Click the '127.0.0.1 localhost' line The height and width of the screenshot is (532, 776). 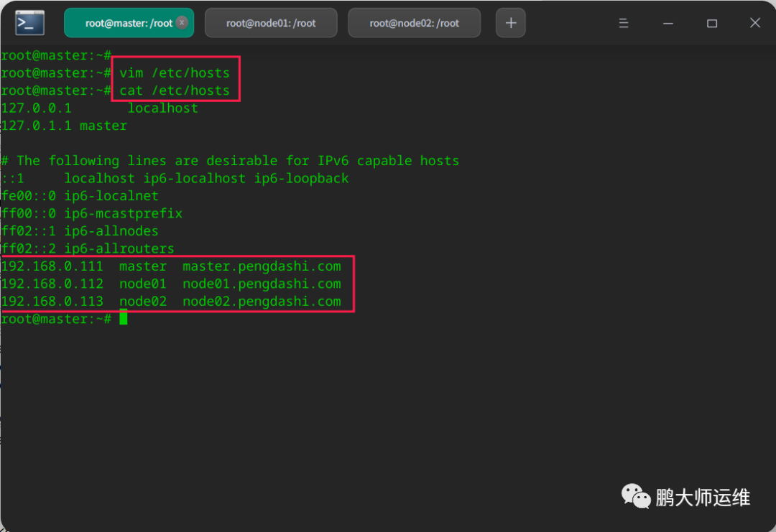pyautogui.click(x=99, y=108)
